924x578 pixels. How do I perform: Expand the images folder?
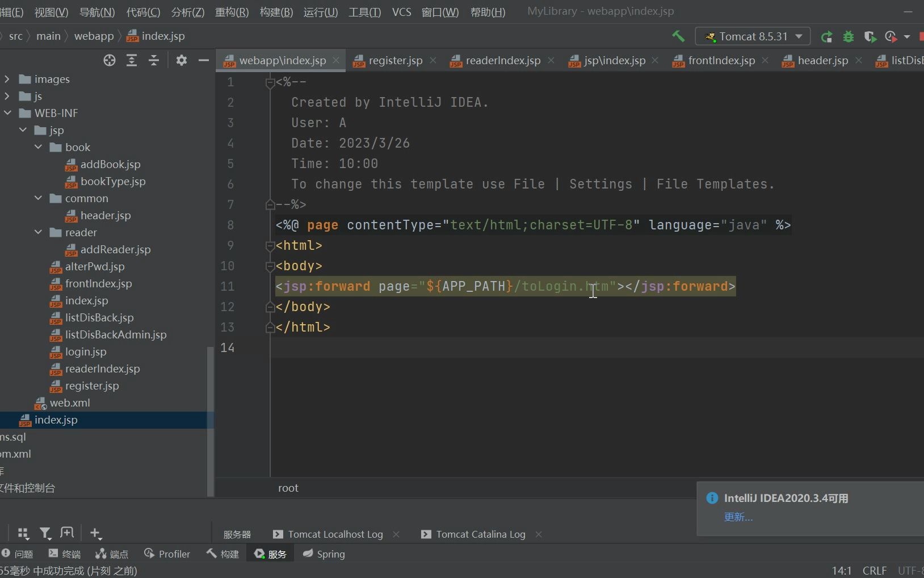(7, 79)
